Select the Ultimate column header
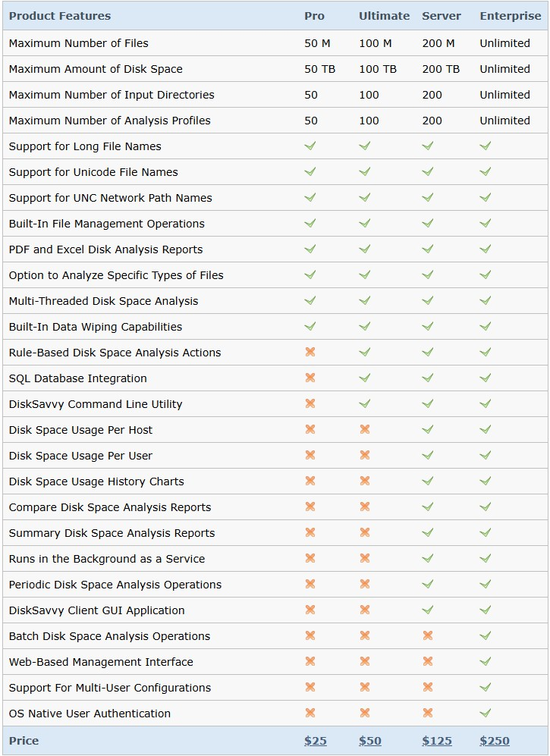Screen dimensions: 550x756 click(384, 16)
